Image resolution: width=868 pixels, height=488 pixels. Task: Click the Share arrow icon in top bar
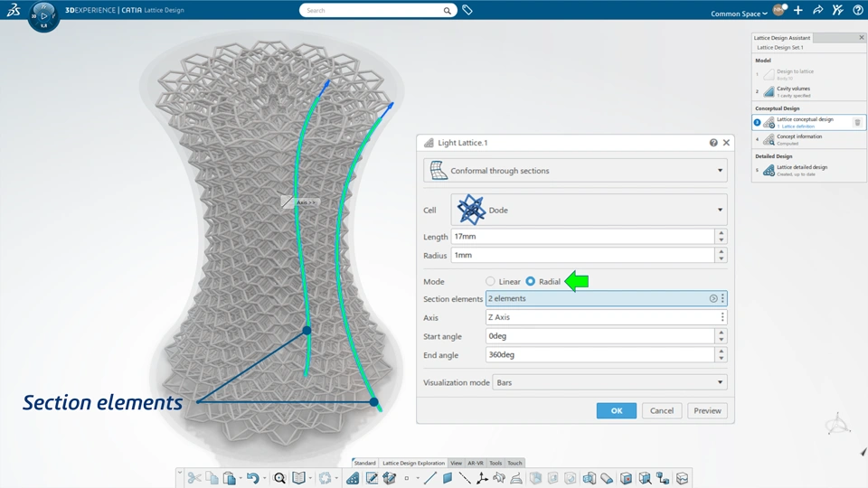[x=817, y=10]
